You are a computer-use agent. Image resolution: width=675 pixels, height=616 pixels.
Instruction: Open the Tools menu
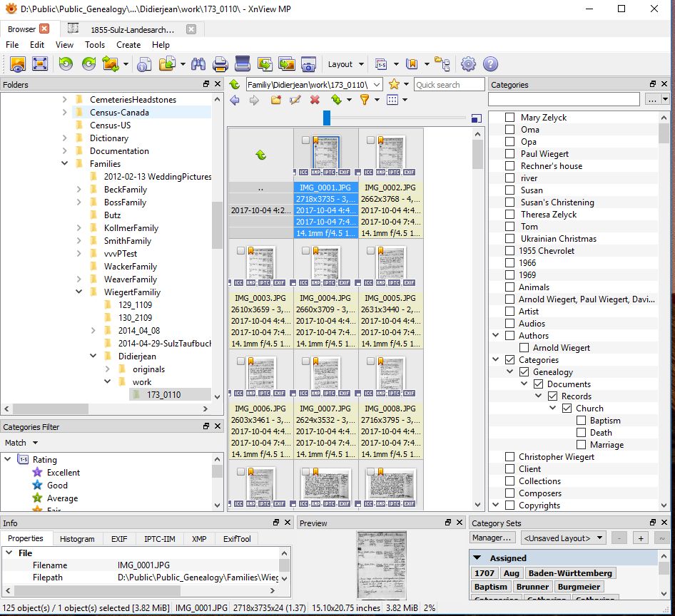point(95,44)
